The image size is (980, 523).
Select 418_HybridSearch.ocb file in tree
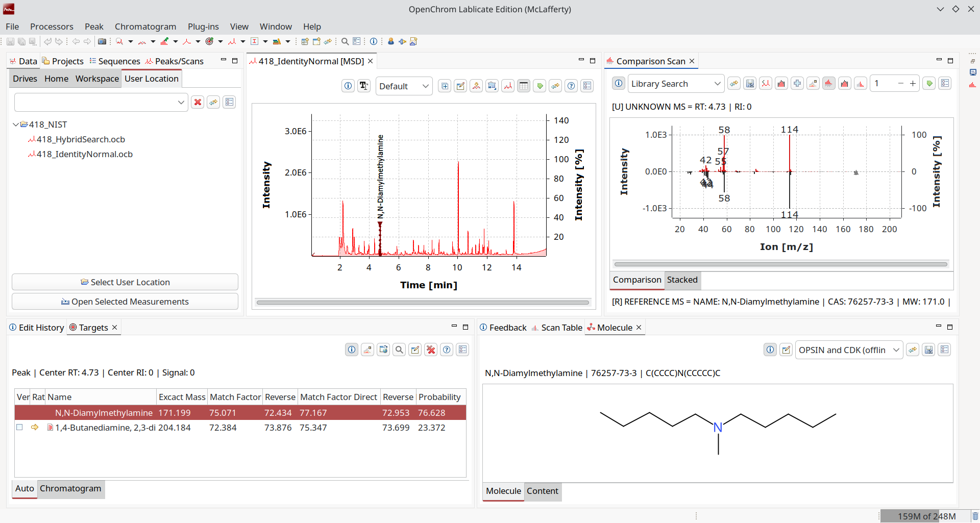[81, 139]
